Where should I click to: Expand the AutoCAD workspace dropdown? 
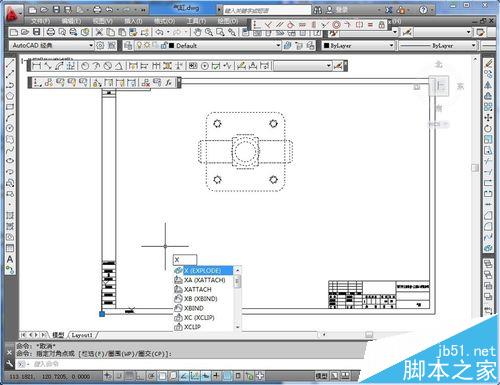(x=91, y=45)
